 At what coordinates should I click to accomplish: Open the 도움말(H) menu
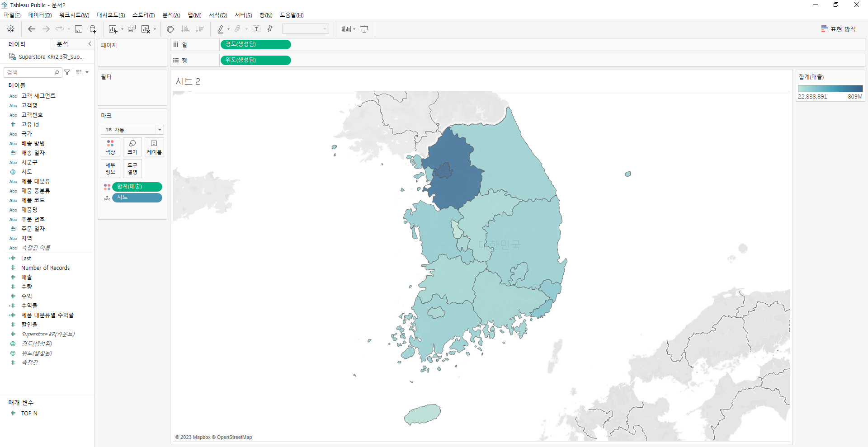point(292,15)
